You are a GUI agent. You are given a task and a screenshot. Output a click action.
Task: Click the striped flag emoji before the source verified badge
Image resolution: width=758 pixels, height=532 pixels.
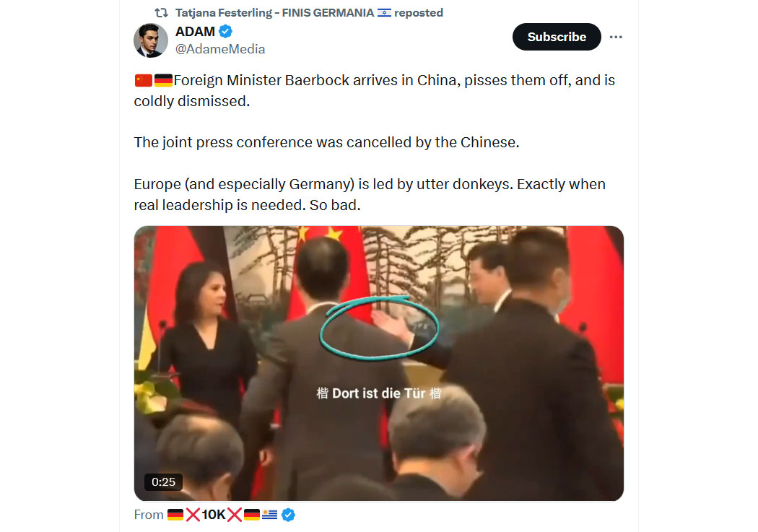tap(270, 515)
